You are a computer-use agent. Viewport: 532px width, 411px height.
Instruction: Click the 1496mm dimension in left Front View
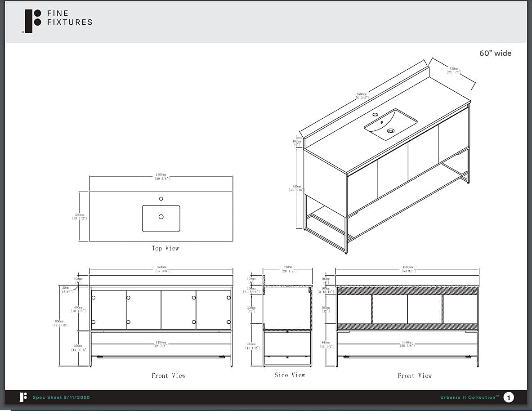click(161, 344)
